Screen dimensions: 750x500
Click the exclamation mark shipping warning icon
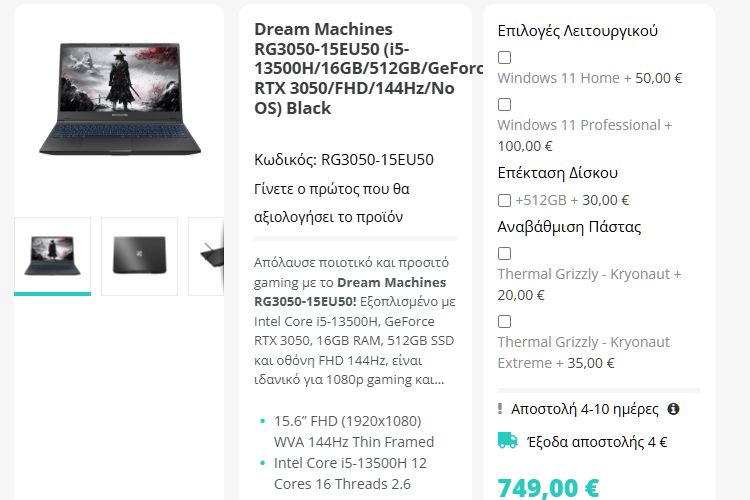(500, 409)
